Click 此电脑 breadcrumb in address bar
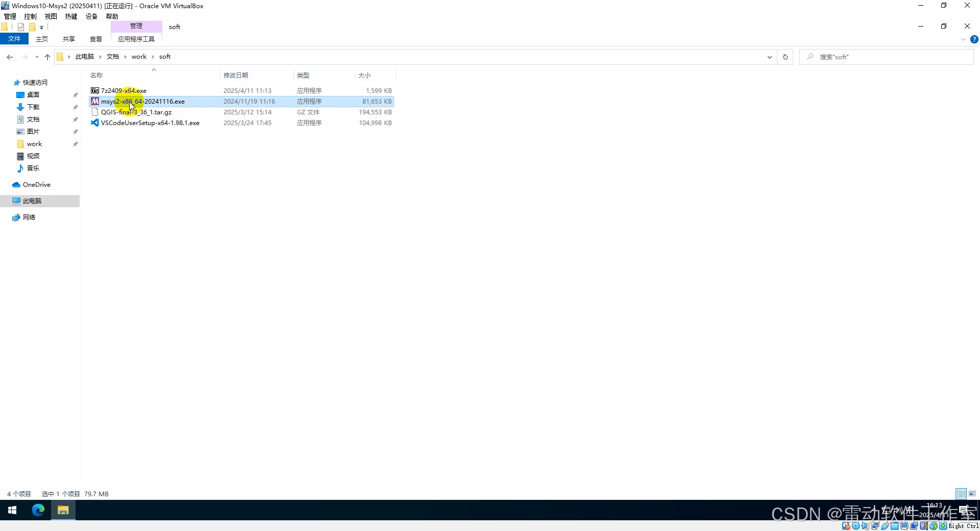 tap(85, 57)
